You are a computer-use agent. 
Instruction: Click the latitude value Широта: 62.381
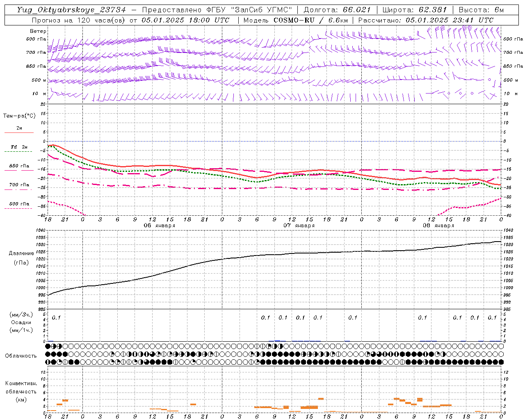coord(414,10)
